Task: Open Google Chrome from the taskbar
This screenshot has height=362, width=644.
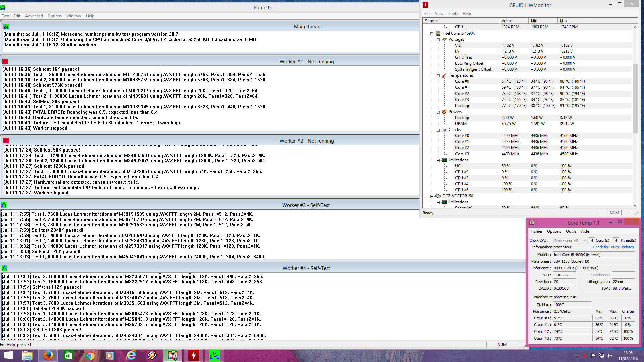Action: [x=89, y=355]
